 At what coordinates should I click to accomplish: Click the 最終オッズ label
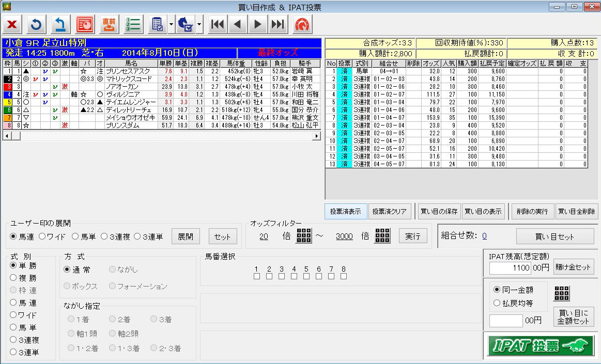click(278, 53)
